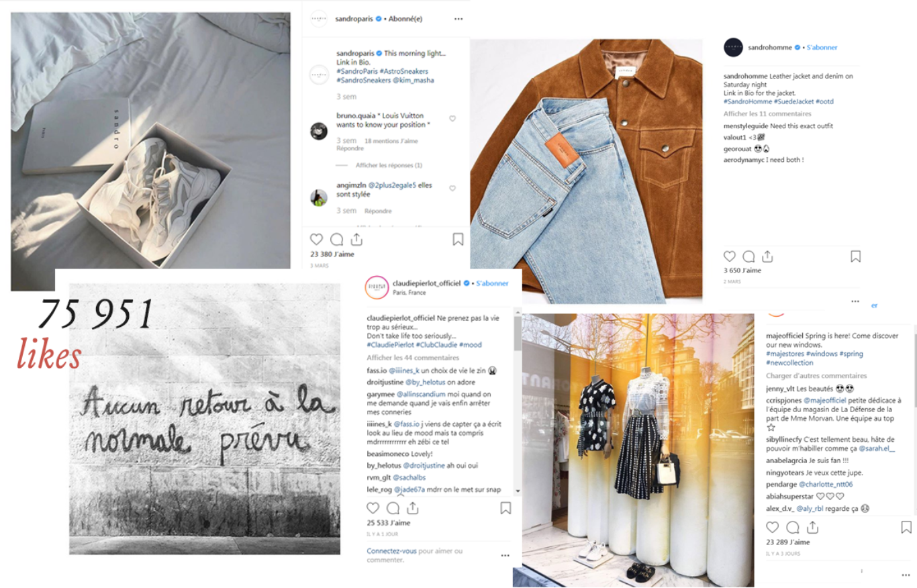This screenshot has width=917, height=588.
Task: Open more options on sandroparis header
Action: coord(458,19)
